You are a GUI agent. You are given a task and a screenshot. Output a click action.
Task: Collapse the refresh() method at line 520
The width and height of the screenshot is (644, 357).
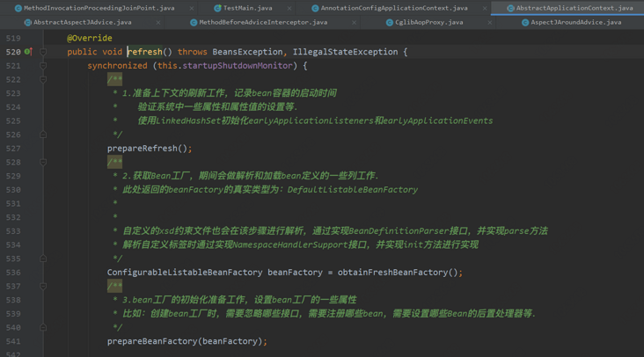tap(43, 52)
